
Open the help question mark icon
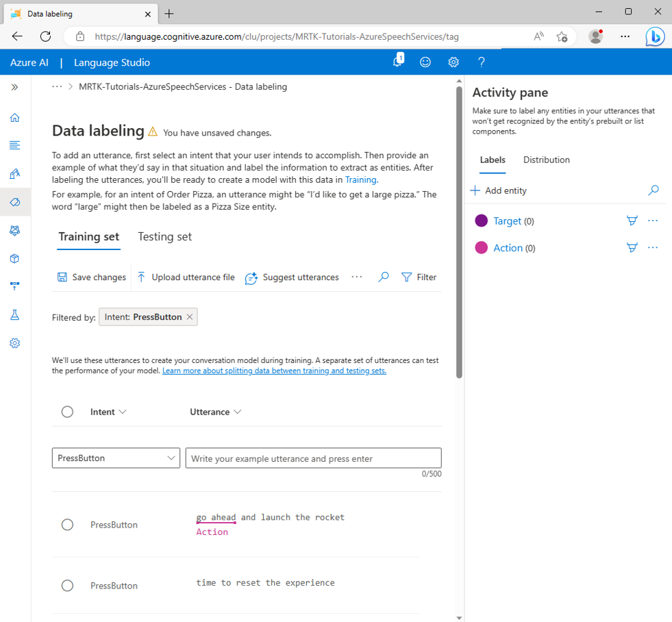point(482,62)
